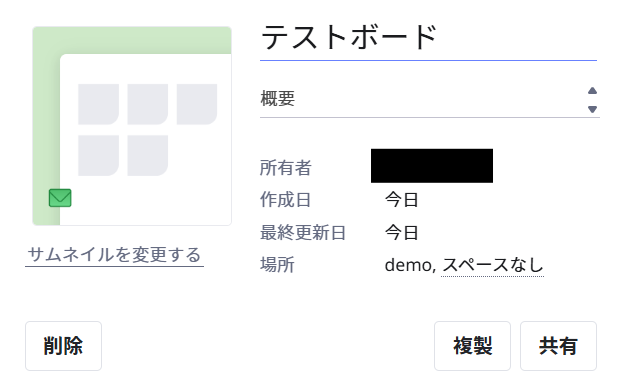
Task: Click the 今日 value beside 最終更新日
Action: [401, 232]
